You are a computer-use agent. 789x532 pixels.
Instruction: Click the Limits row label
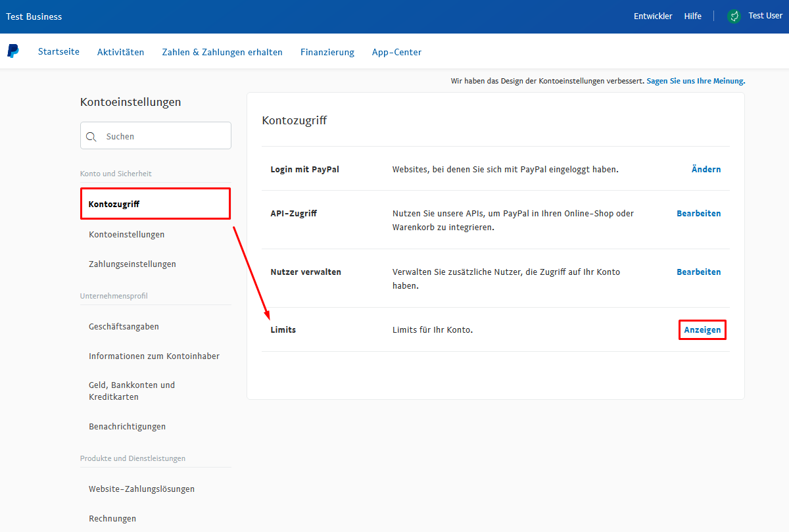click(x=283, y=330)
